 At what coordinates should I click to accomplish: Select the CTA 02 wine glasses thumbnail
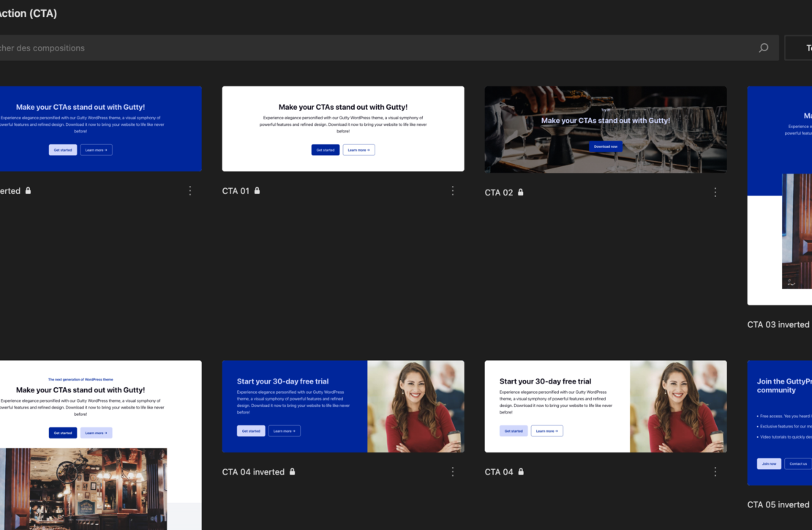point(606,130)
